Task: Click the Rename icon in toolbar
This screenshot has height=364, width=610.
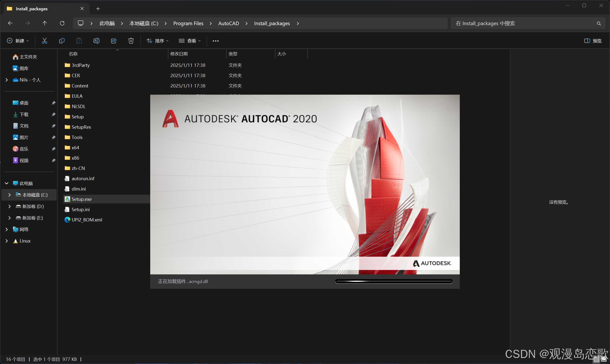Action: pos(96,41)
